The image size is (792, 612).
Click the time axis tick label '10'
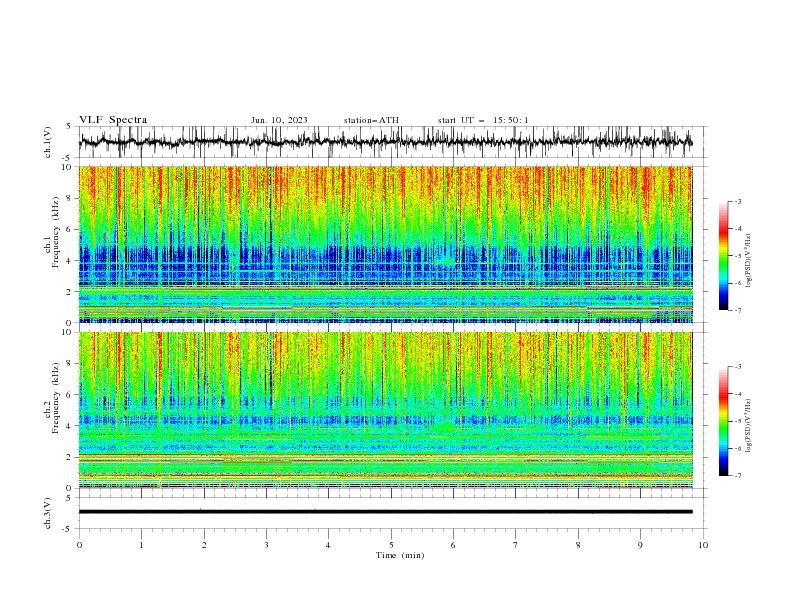[x=703, y=545]
